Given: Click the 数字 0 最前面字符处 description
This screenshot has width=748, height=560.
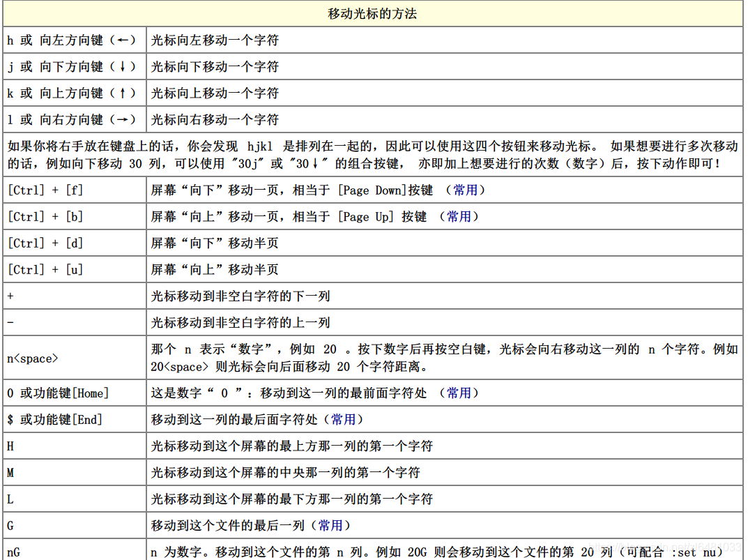Looking at the screenshot, I should pos(315,393).
